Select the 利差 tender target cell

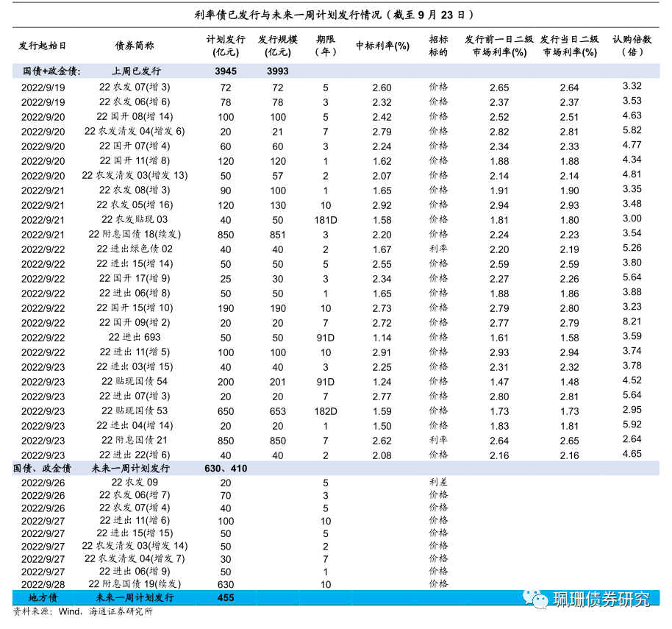coord(438,482)
